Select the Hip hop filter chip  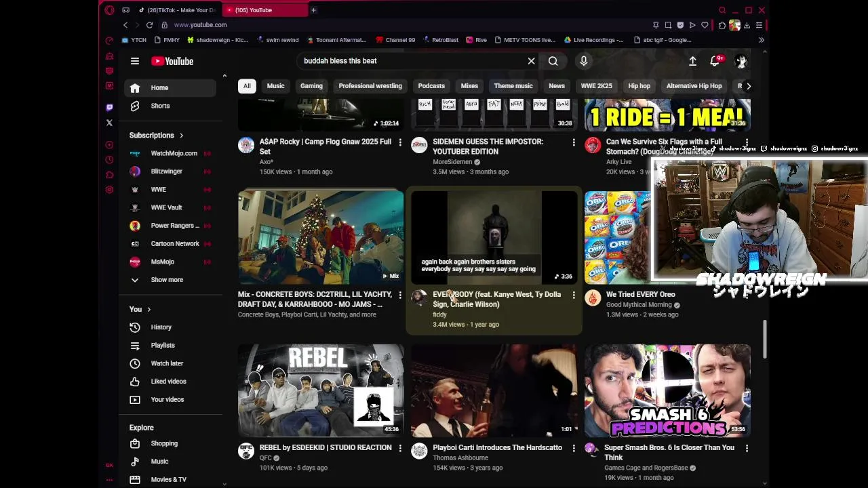[x=639, y=86]
